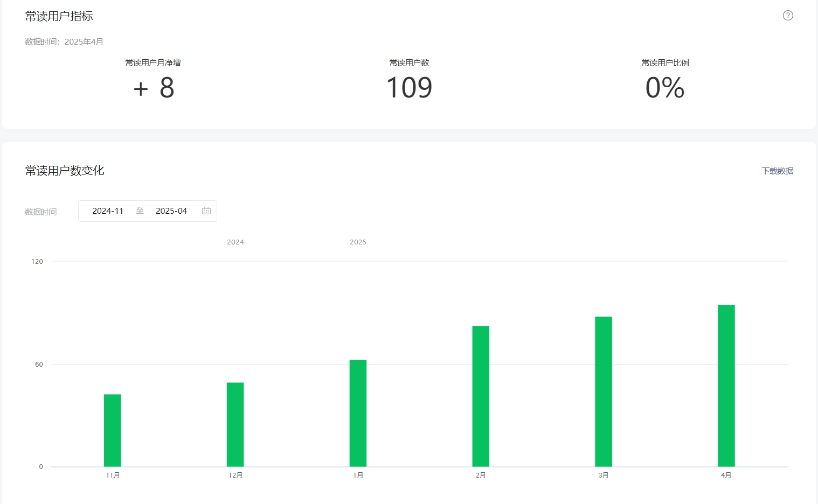
Task: Click the help question mark icon
Action: click(x=788, y=16)
